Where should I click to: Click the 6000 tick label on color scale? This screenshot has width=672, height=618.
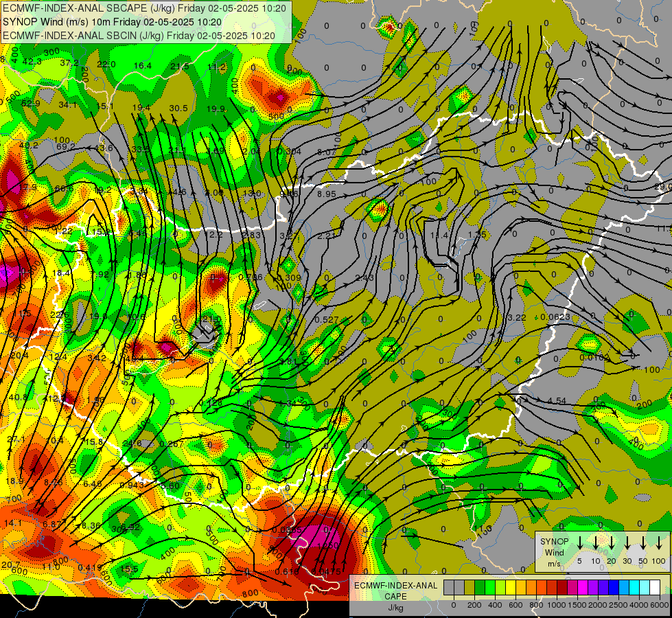pos(660,605)
